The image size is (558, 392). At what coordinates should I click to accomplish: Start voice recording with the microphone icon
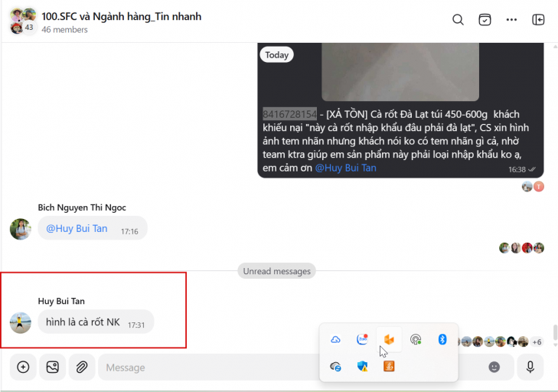(x=530, y=367)
